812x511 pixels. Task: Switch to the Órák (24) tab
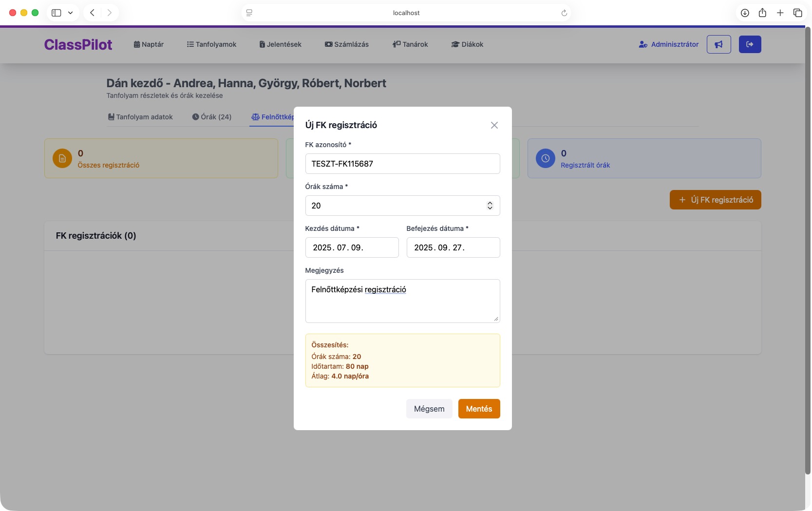pos(211,117)
